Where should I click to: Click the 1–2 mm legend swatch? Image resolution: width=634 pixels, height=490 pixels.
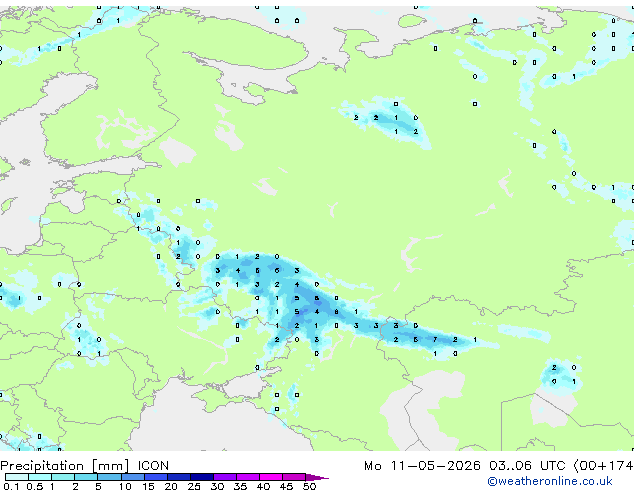tap(63, 477)
